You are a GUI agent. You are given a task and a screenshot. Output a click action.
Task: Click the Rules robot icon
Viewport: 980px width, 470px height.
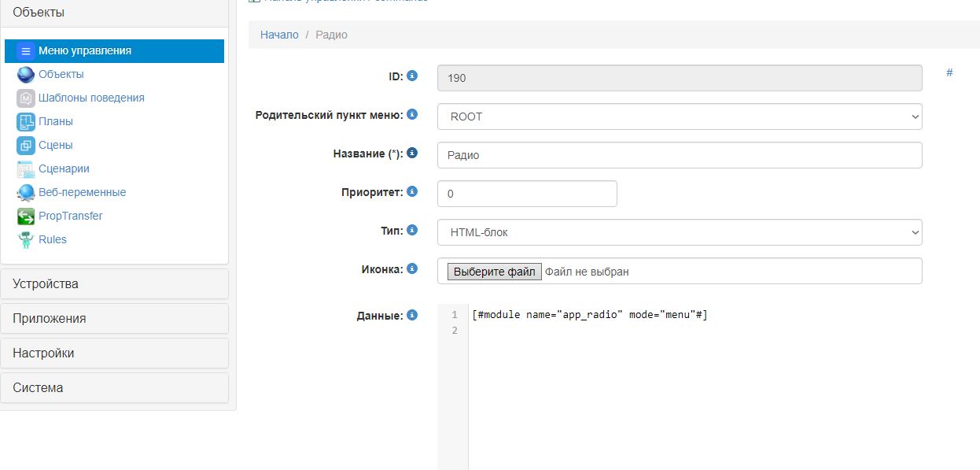[x=26, y=240]
